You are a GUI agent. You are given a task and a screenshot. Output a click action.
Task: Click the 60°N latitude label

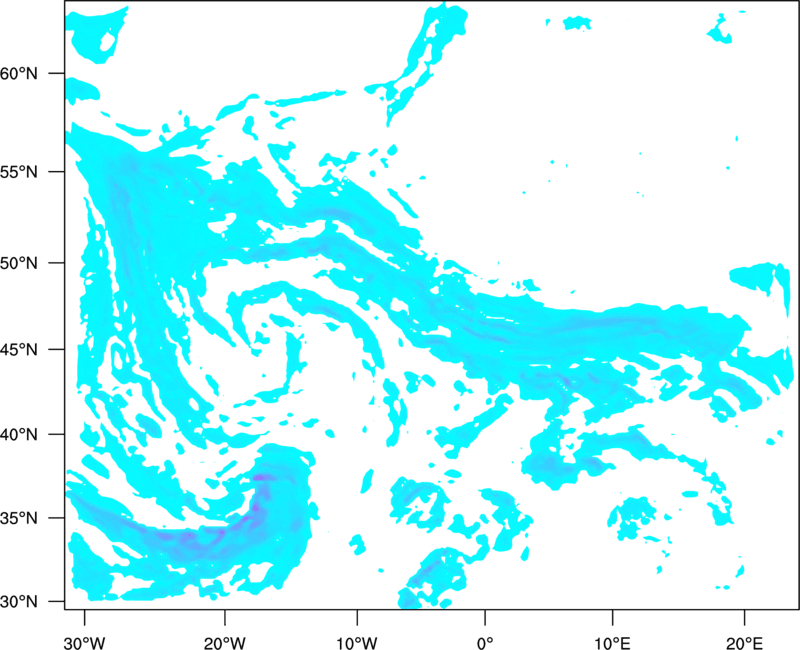coord(19,73)
